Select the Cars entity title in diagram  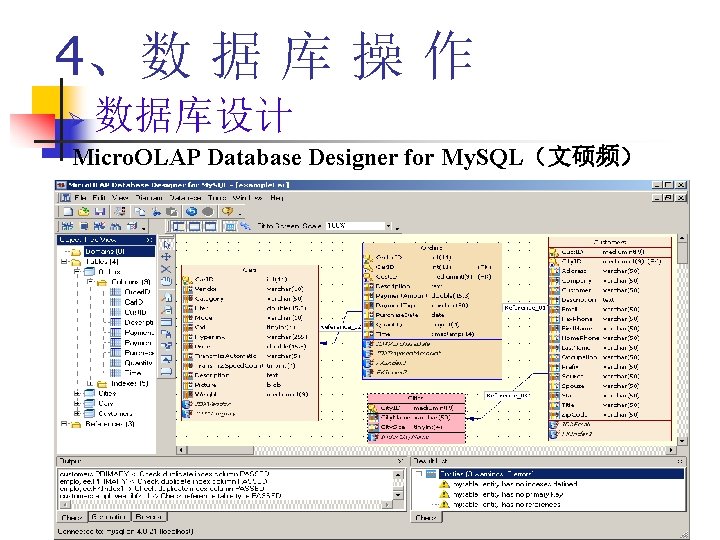pyautogui.click(x=249, y=270)
